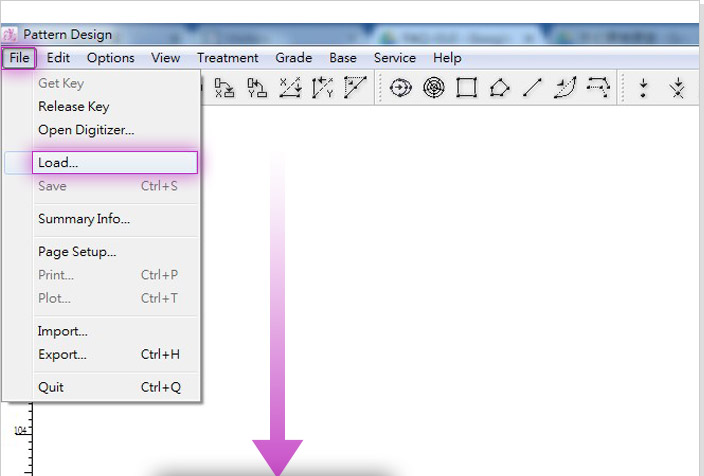Click the dashed path arrow tool
Image resolution: width=704 pixels, height=476 pixels.
[x=598, y=88]
